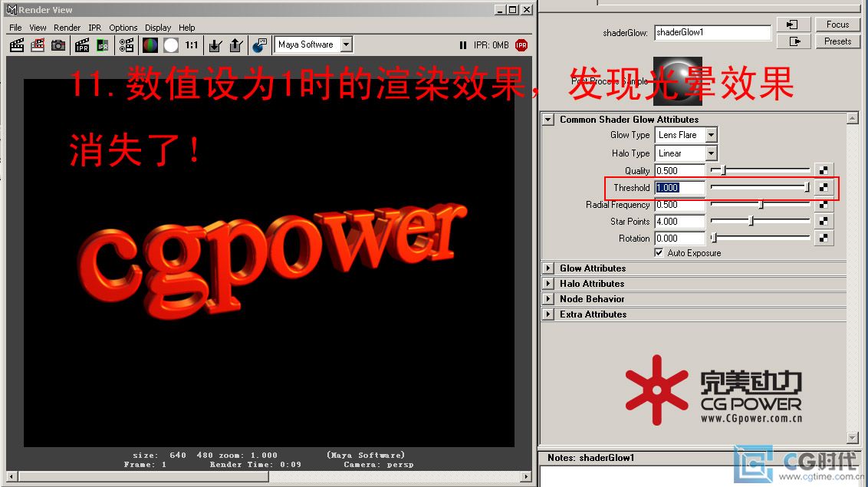Click the attribute editor scrollbar down arrow

pos(853,438)
